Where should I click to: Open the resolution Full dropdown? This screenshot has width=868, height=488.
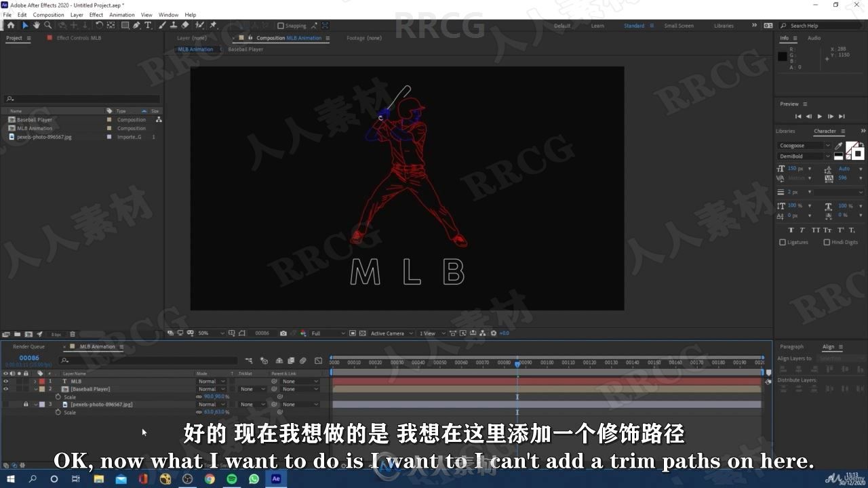328,333
